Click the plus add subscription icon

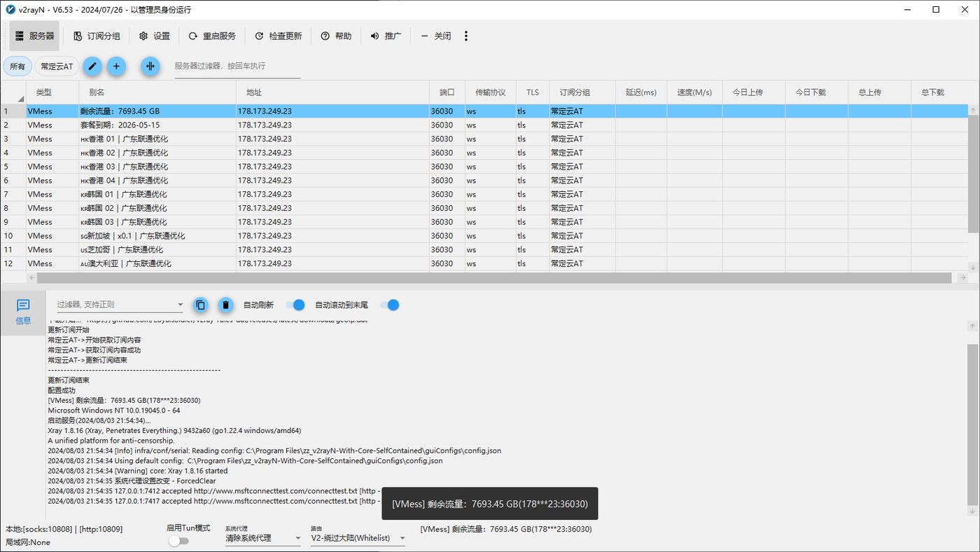pos(116,66)
